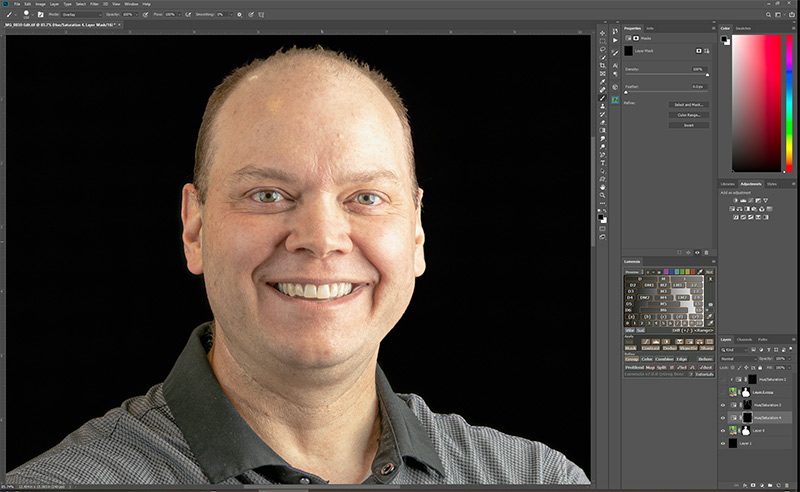Create new layer icon in Layers panel

(x=779, y=485)
